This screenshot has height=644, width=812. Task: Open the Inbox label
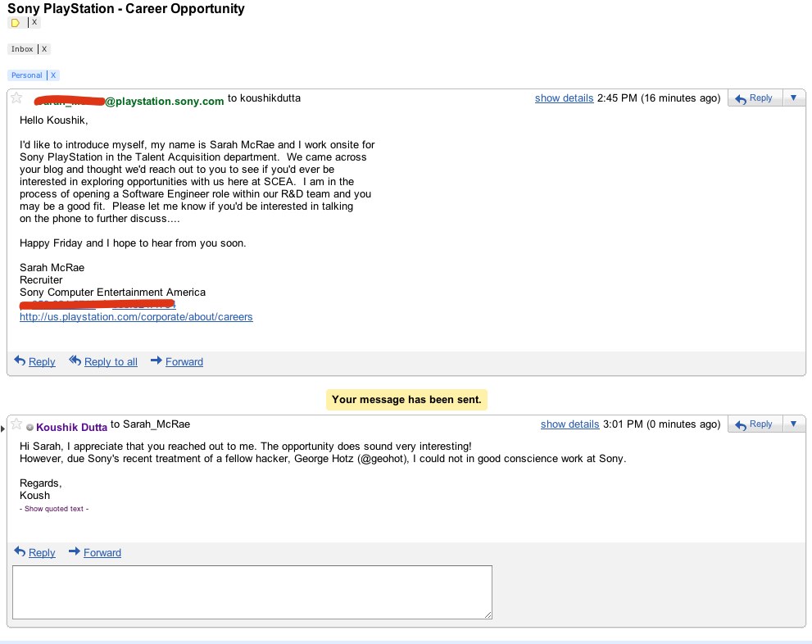[x=22, y=49]
